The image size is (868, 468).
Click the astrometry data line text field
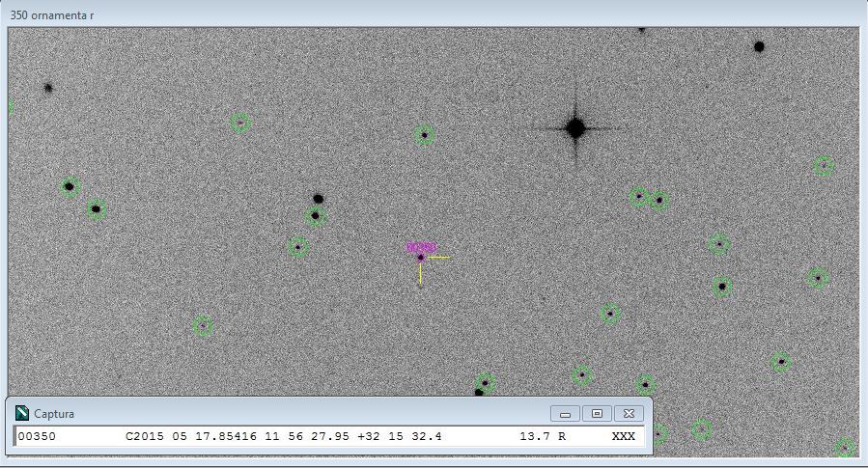tap(328, 436)
